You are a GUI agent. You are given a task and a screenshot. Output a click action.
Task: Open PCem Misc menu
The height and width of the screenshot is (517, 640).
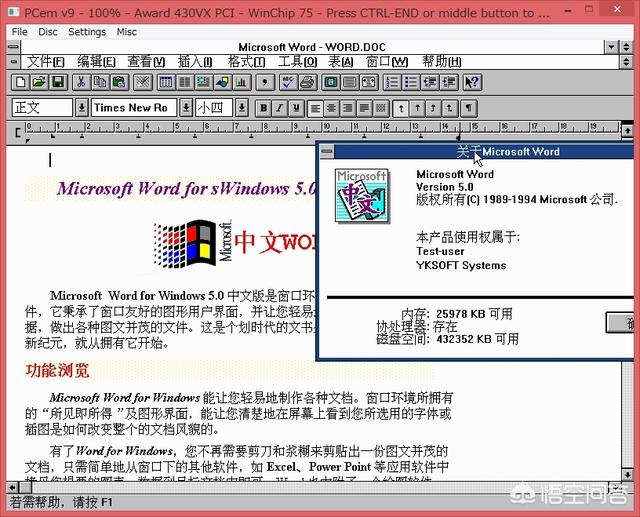pyautogui.click(x=127, y=32)
